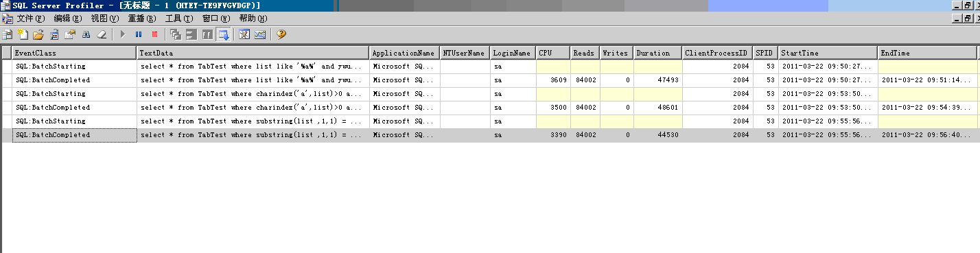The width and height of the screenshot is (980, 253).
Task: Click the New Template icon with sun badge
Action: 23,34
